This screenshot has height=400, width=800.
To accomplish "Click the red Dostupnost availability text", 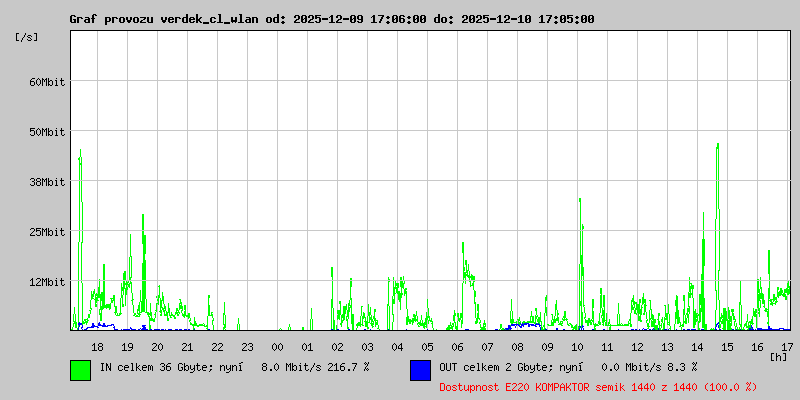I will pos(598,387).
